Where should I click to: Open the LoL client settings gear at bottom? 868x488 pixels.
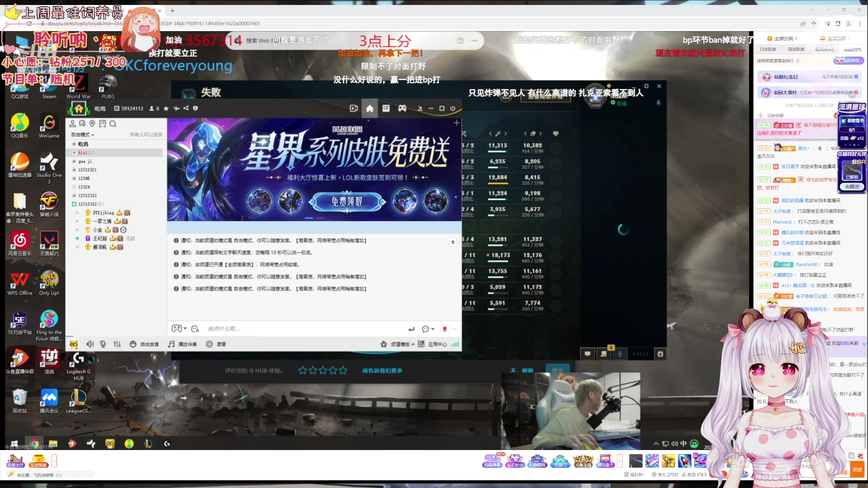tap(660, 354)
